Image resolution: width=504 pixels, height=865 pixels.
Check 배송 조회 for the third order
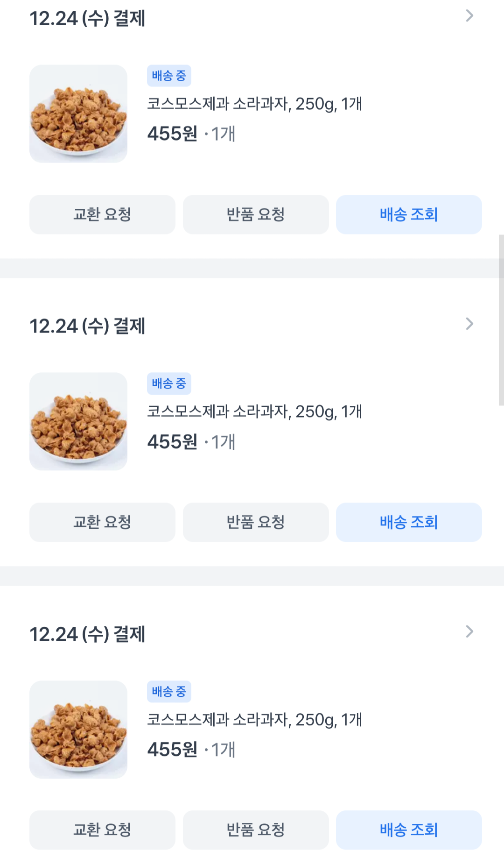[x=409, y=830]
